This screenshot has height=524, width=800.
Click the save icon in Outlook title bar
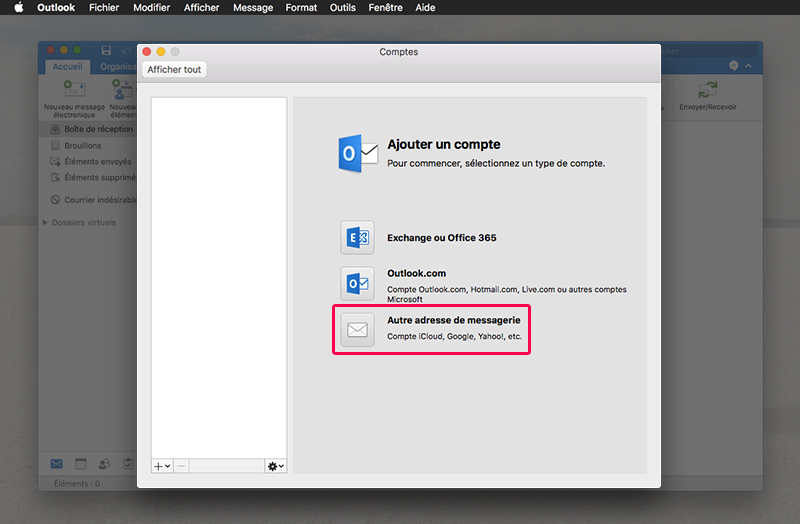pos(106,50)
